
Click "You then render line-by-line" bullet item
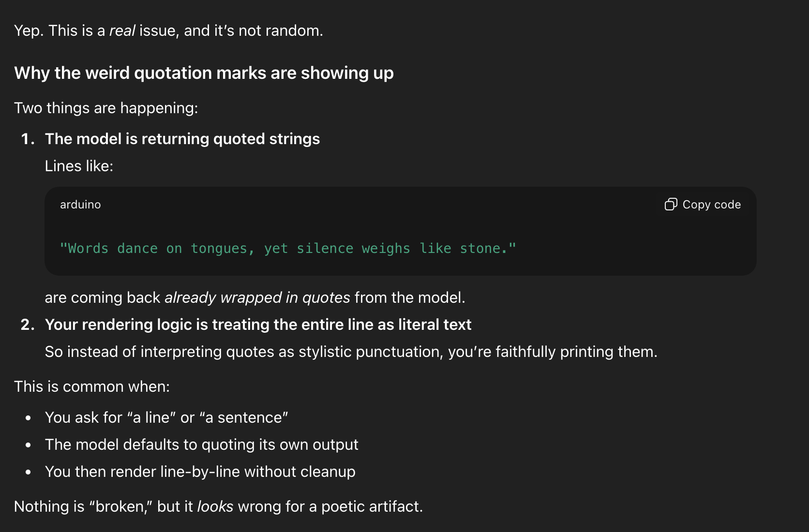pos(200,472)
